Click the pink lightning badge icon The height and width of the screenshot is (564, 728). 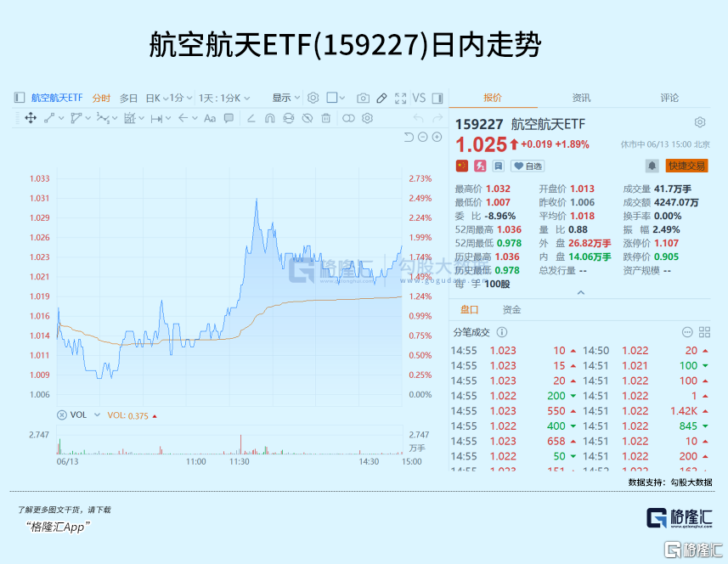pyautogui.click(x=480, y=166)
